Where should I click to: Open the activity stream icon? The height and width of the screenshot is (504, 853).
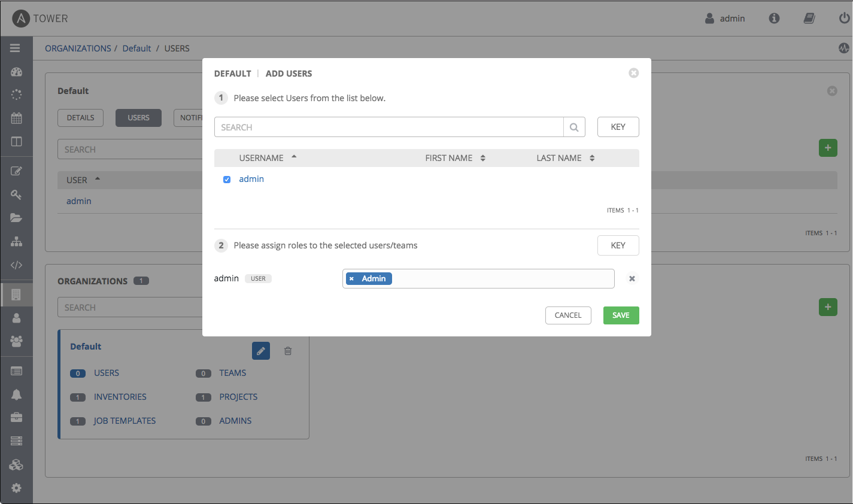coord(844,48)
